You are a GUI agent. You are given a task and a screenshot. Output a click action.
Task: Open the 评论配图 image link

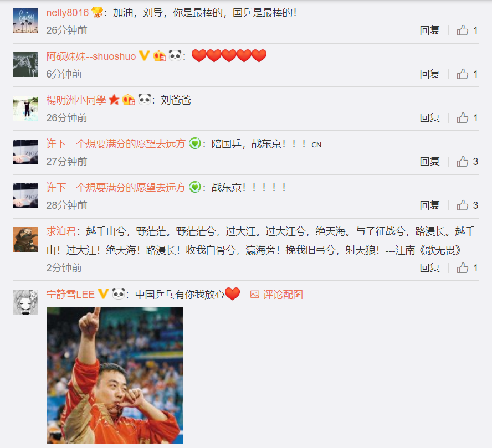click(276, 295)
